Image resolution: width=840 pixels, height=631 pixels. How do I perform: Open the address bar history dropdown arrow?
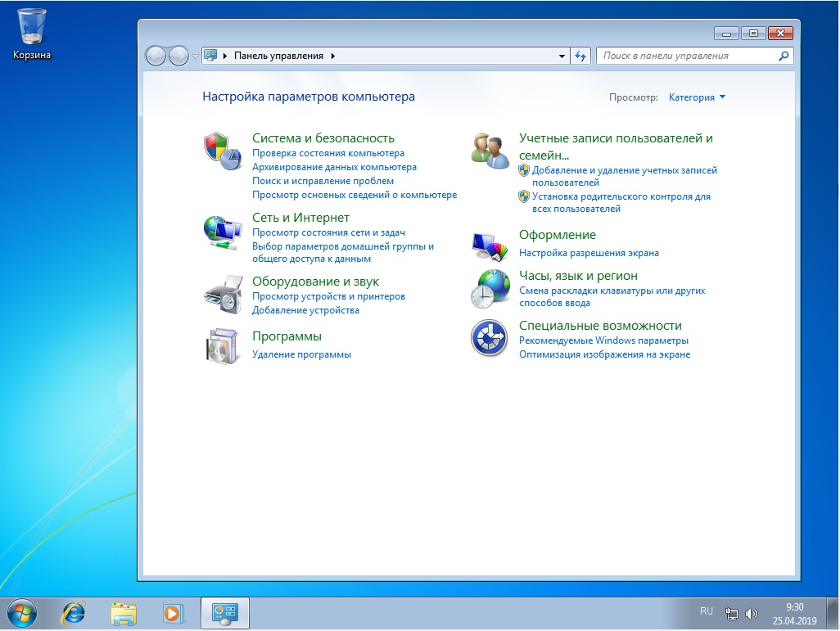point(562,56)
